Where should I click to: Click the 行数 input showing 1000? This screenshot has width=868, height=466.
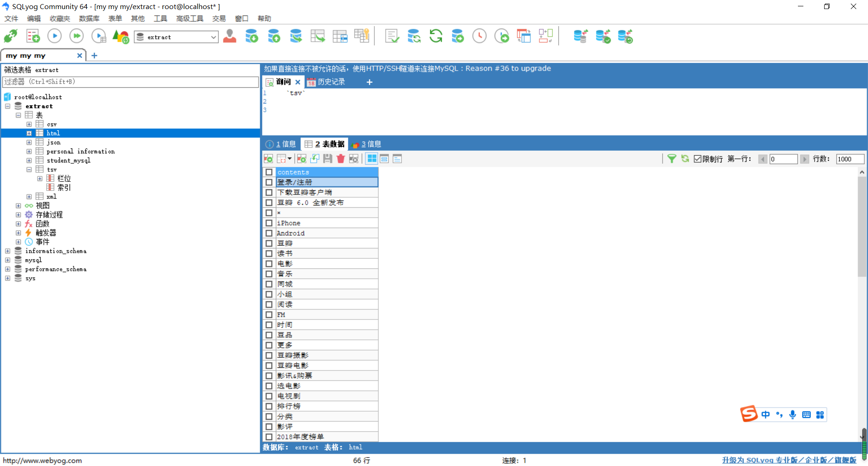(x=850, y=159)
